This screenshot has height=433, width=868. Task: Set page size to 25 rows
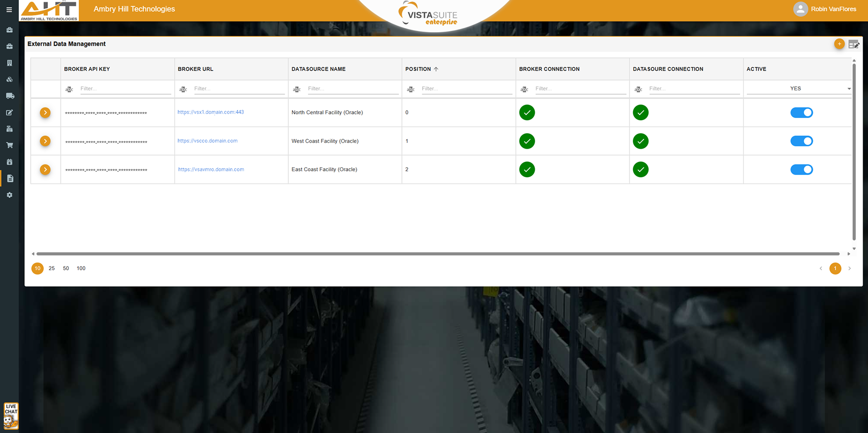click(52, 268)
